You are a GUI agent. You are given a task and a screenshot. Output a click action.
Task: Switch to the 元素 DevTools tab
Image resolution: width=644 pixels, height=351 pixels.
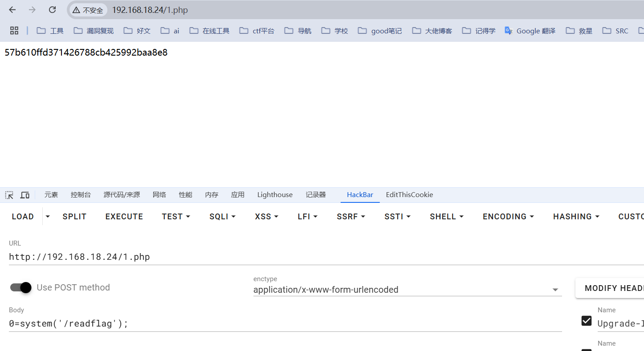pos(51,195)
